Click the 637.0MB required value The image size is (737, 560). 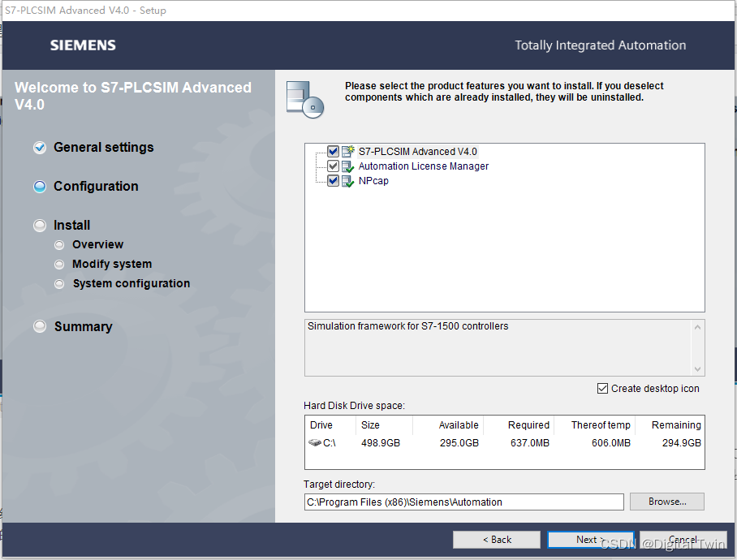coord(530,443)
